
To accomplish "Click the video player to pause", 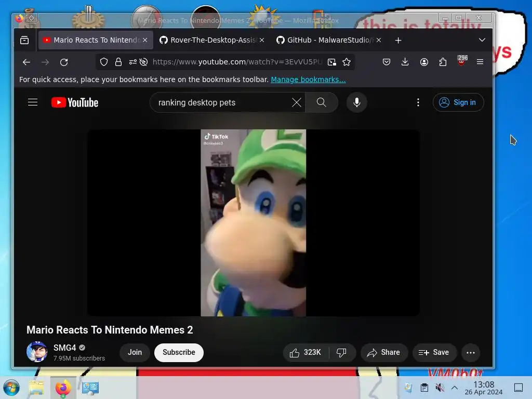I will (253, 222).
